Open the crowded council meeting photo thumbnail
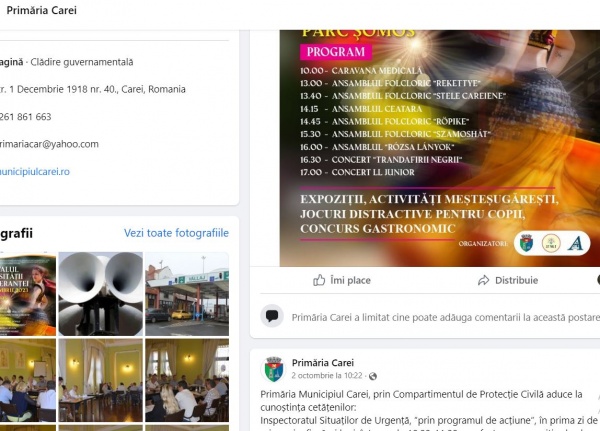 coord(187,380)
